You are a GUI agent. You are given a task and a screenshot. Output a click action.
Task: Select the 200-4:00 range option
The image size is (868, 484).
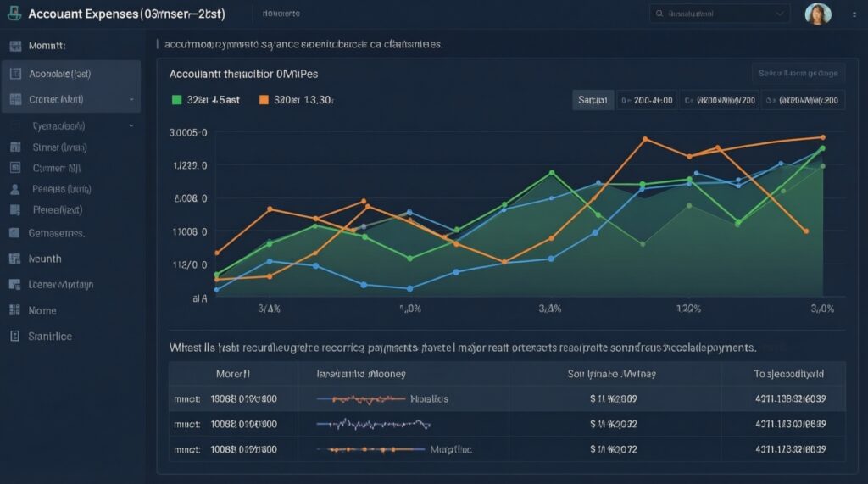coord(647,100)
